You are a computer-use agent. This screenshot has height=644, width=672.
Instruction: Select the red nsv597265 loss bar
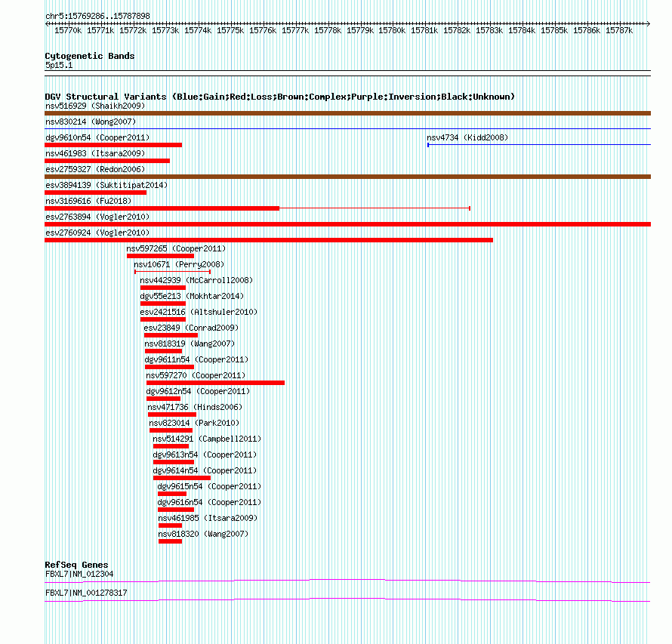coord(160,256)
